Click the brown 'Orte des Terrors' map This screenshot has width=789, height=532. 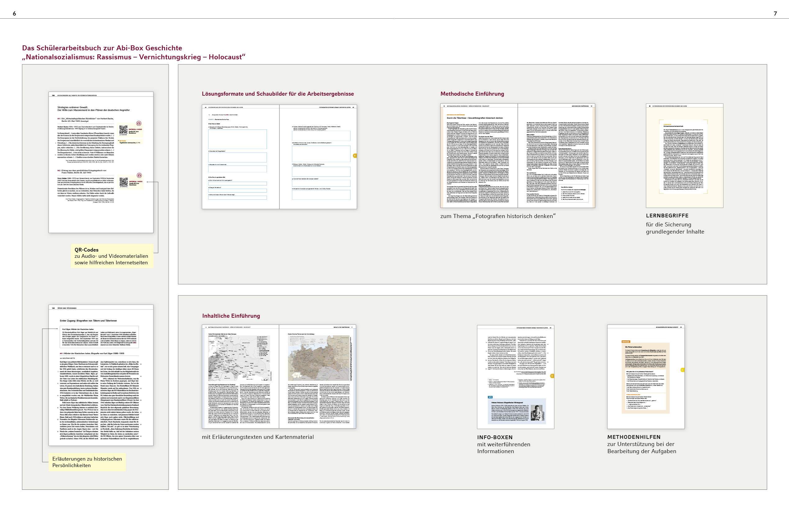pyautogui.click(x=318, y=359)
